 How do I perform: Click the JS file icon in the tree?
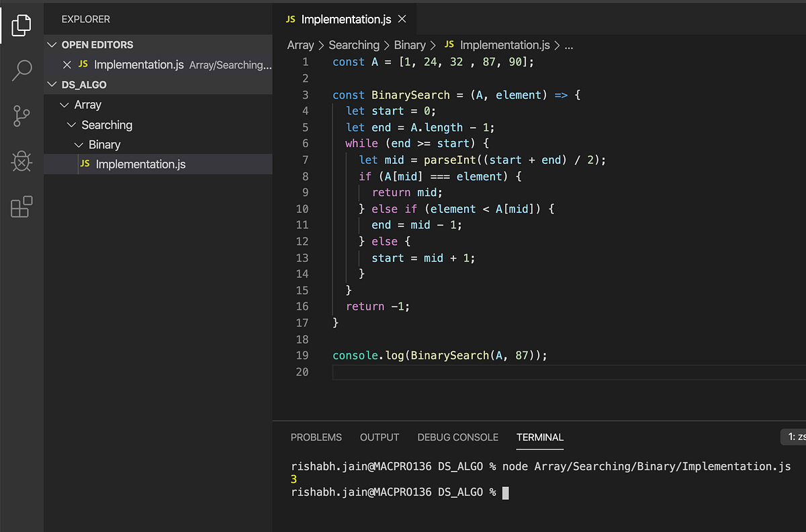point(85,163)
